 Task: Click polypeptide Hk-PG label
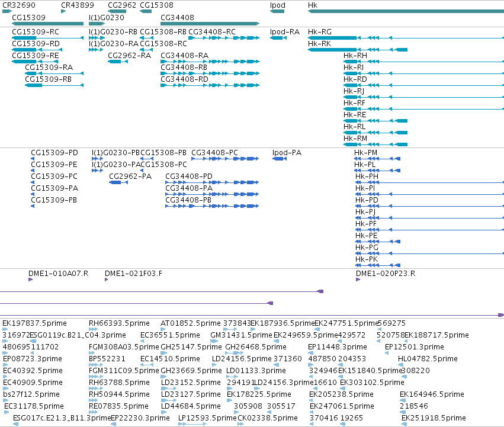coord(367,248)
